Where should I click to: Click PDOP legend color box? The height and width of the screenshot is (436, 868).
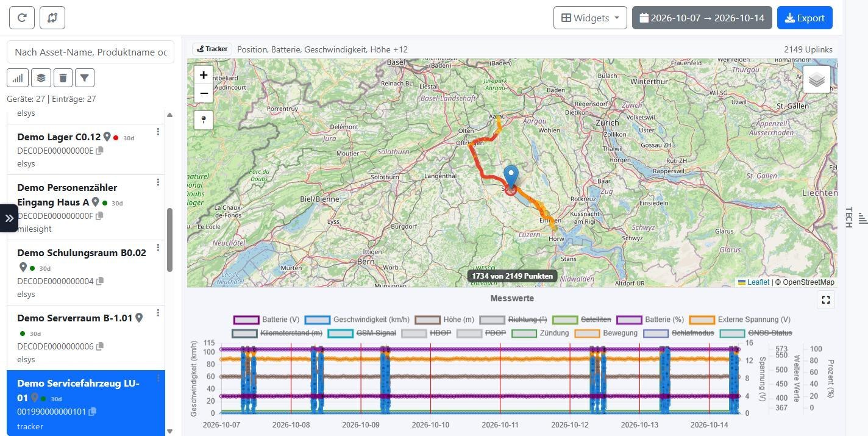(x=469, y=333)
